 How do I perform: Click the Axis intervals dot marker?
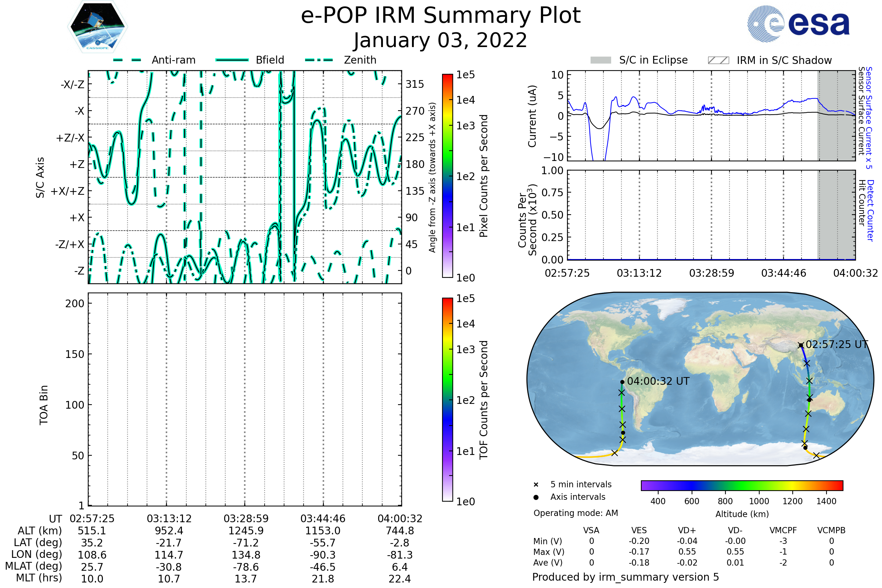(536, 497)
